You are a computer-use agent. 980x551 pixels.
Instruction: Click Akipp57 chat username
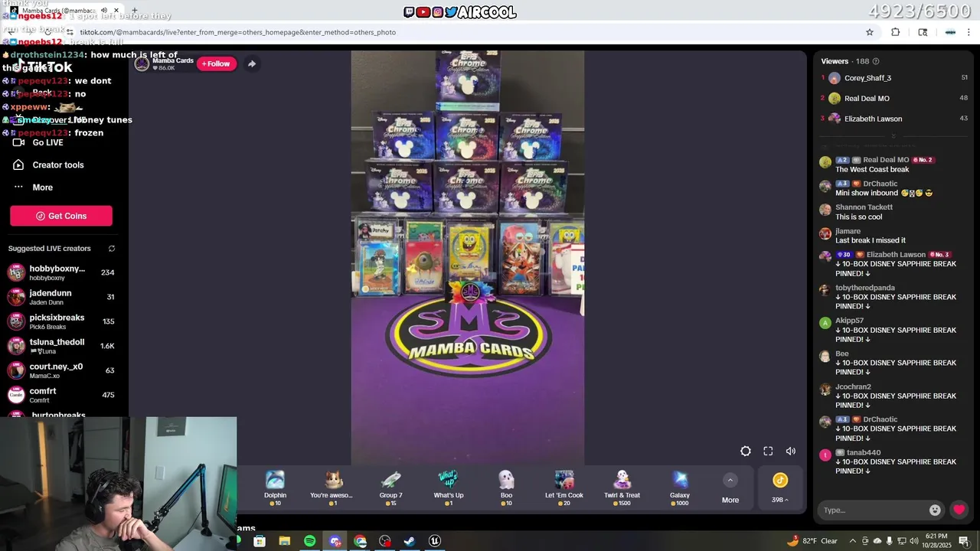coord(849,321)
